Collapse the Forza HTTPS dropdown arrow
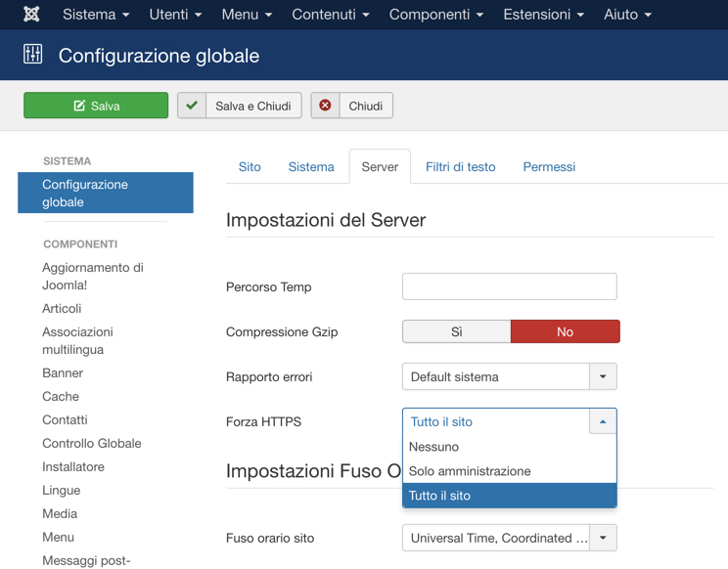The height and width of the screenshot is (569, 728). pos(603,421)
